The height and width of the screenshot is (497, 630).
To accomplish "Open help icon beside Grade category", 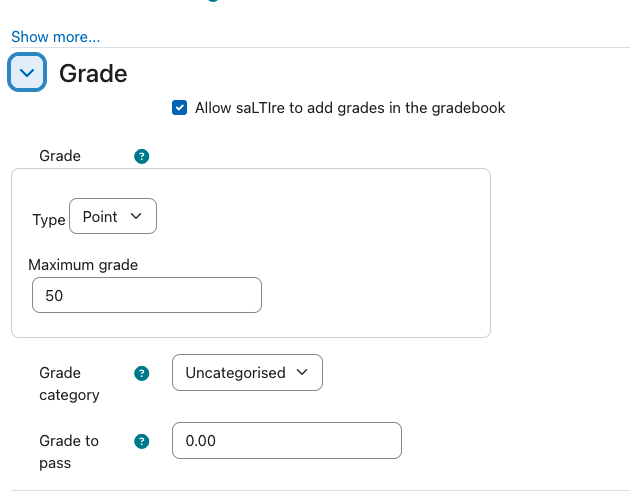I will (141, 373).
